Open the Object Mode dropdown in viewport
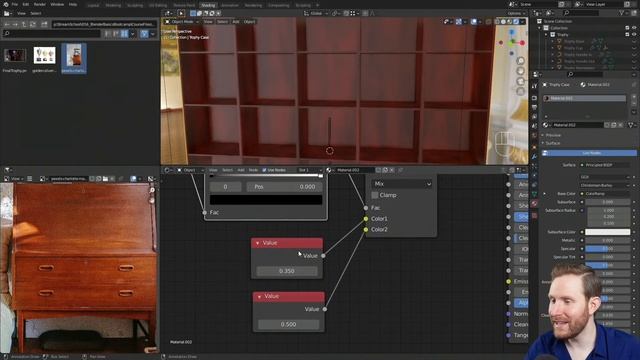Viewport: 640px width, 360px height. click(182, 22)
